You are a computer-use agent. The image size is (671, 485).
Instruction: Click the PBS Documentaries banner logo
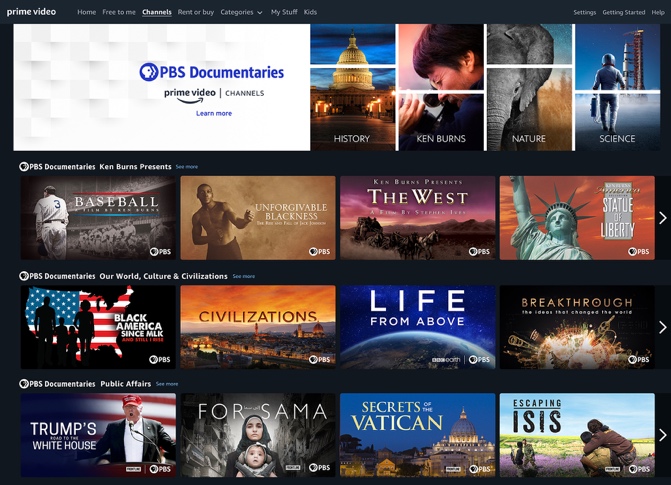[x=211, y=72]
